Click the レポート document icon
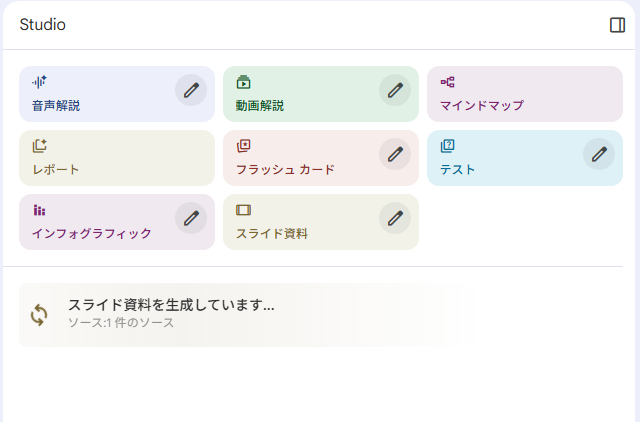 tap(40, 146)
